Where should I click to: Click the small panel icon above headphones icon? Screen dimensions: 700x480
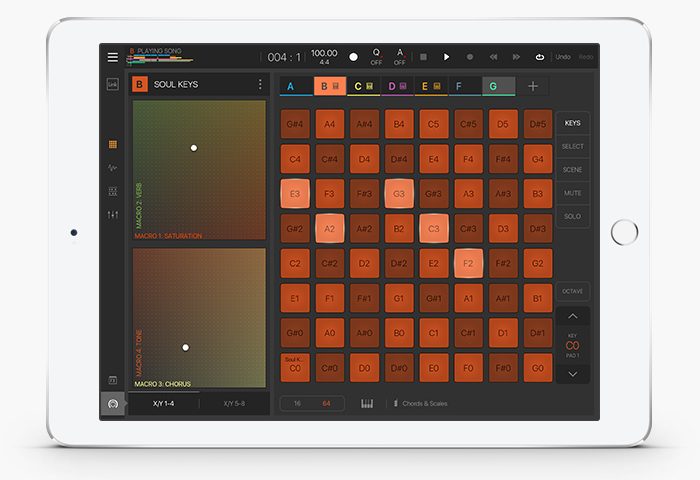112,380
